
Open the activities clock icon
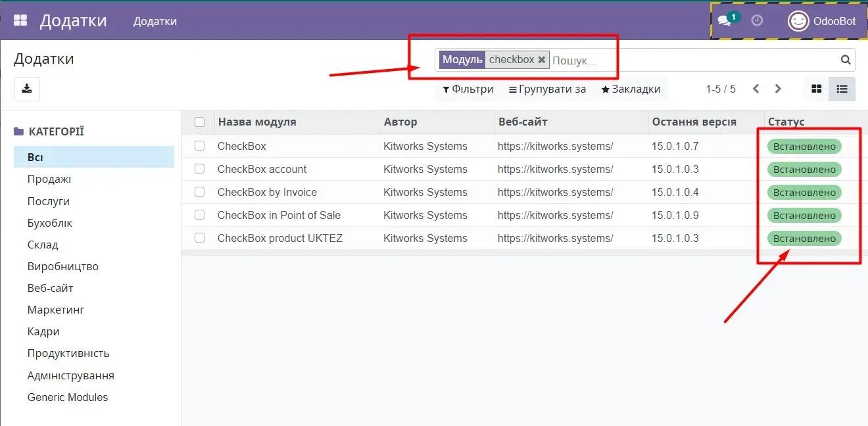(x=757, y=21)
